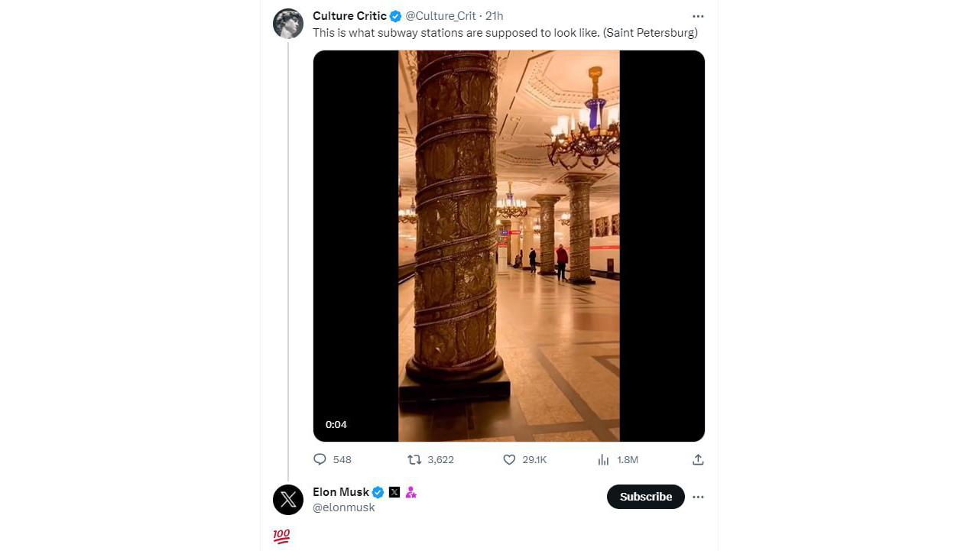Share the post via upload icon
This screenshot has width=980, height=551.
pyautogui.click(x=698, y=459)
